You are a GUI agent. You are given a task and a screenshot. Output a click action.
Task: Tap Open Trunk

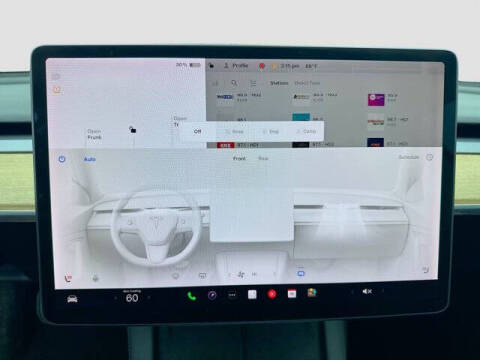(x=180, y=121)
